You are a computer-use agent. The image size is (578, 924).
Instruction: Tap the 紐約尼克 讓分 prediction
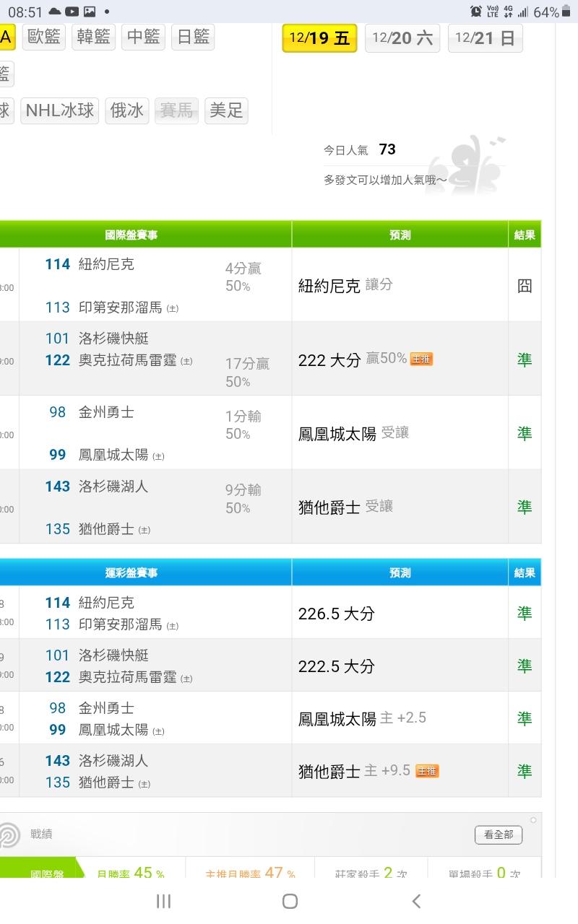[x=345, y=286]
